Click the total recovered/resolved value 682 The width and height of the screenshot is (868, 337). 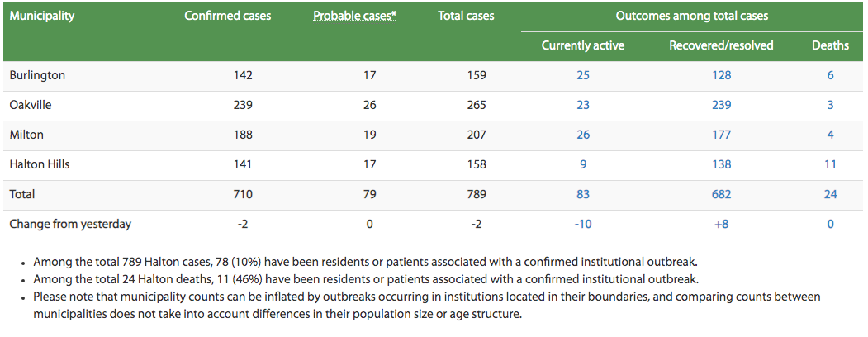[x=721, y=194]
